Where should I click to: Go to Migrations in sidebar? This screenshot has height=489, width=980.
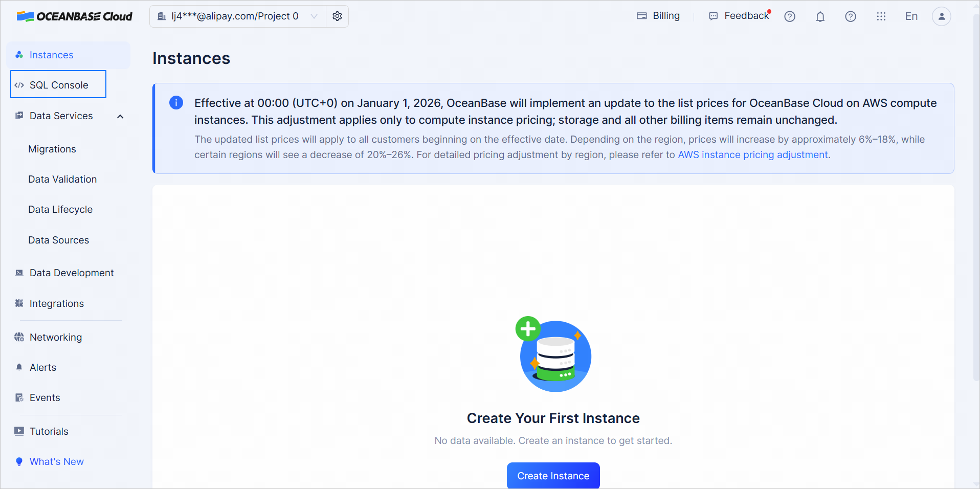[x=52, y=149]
